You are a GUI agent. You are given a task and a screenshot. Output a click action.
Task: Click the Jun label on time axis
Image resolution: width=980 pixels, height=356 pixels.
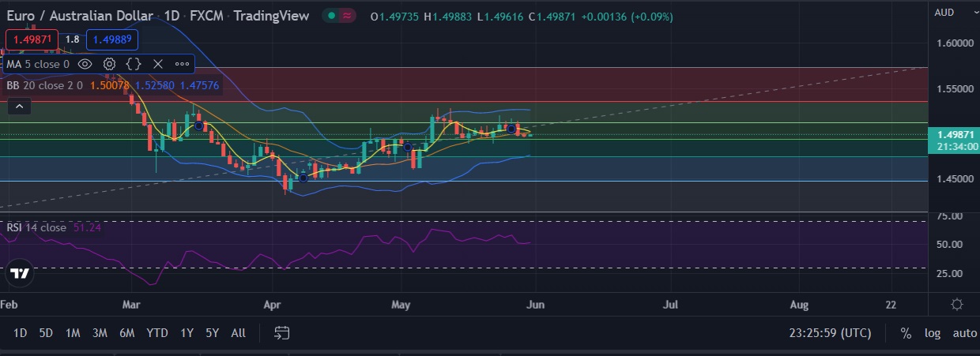tap(536, 304)
